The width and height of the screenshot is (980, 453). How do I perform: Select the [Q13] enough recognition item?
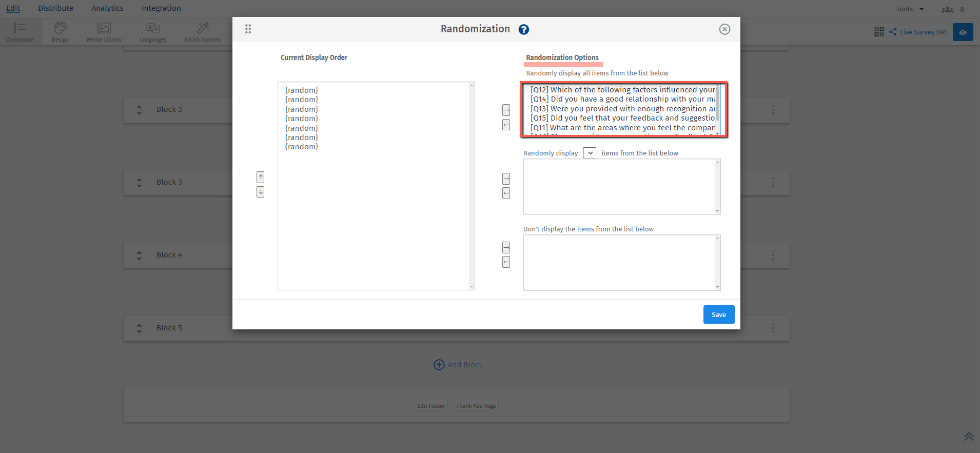point(622,109)
